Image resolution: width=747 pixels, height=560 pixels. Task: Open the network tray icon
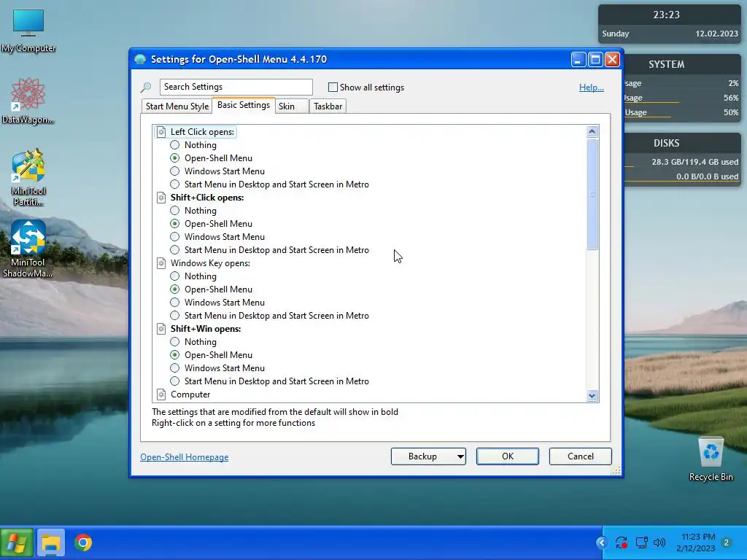(x=641, y=542)
